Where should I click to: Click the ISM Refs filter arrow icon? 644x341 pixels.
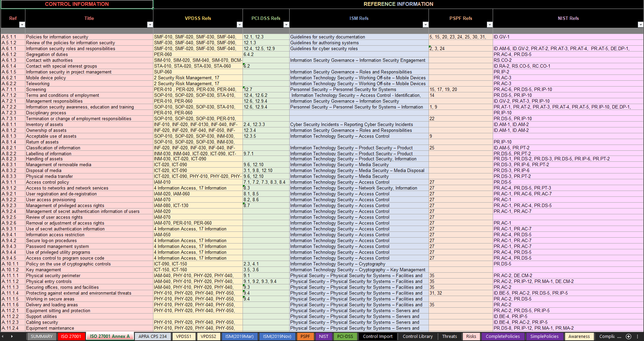[x=425, y=24]
